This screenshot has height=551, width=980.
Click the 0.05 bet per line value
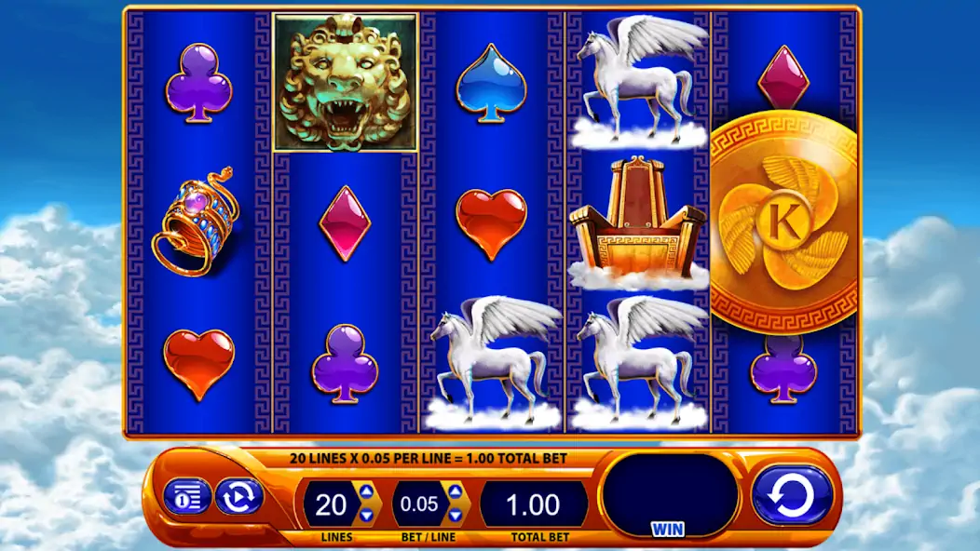(x=419, y=504)
